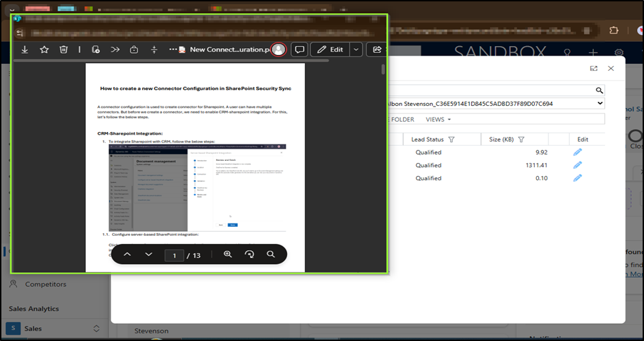Open the comments speech bubble icon

[299, 49]
